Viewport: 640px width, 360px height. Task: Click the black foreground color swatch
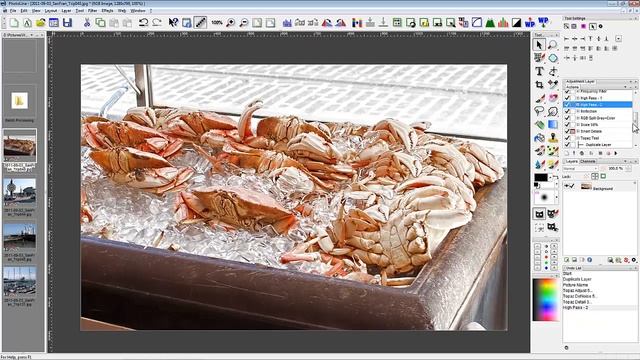[541, 178]
